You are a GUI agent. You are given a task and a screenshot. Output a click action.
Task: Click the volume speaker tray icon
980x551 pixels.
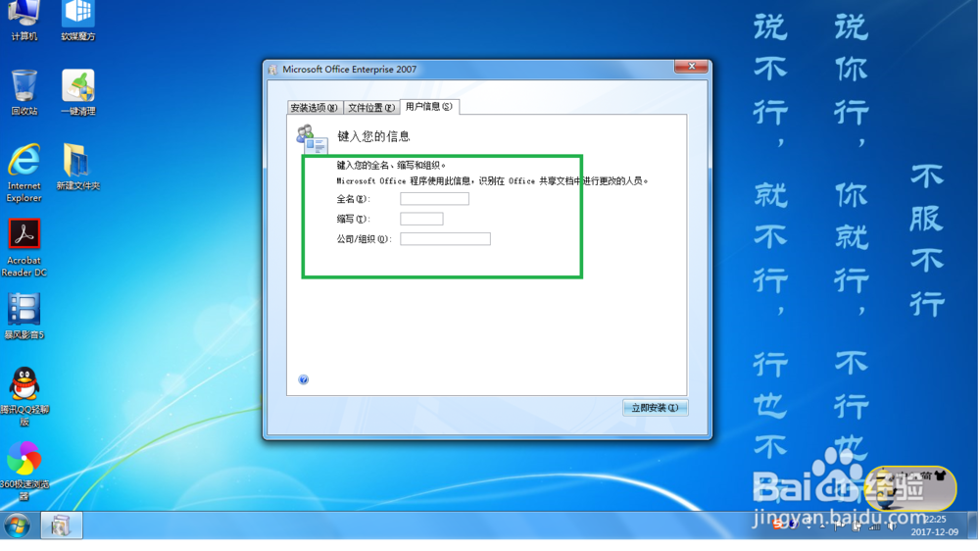click(891, 526)
